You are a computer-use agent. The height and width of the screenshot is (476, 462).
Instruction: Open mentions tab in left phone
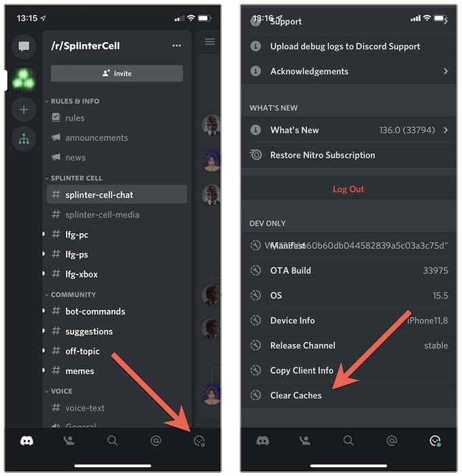point(156,441)
